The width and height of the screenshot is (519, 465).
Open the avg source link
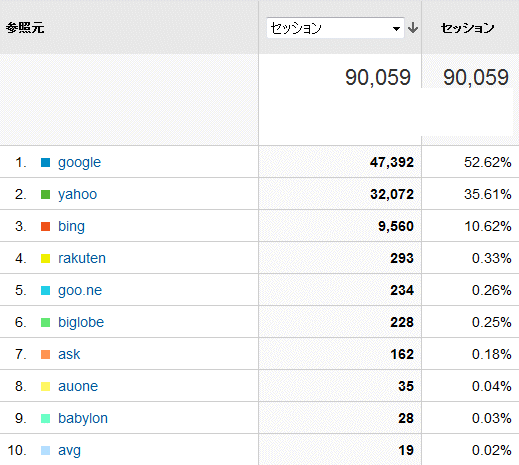click(x=69, y=451)
